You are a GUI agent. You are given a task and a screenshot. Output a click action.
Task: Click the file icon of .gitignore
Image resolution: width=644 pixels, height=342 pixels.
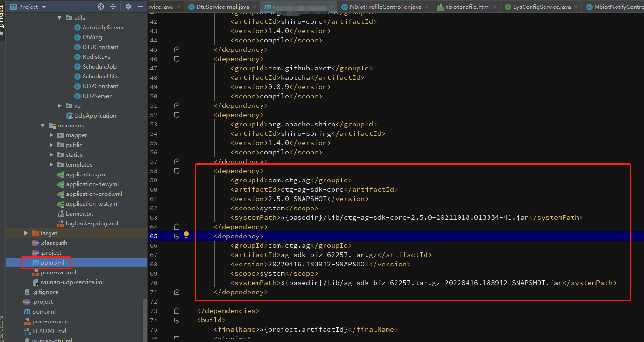coord(27,292)
